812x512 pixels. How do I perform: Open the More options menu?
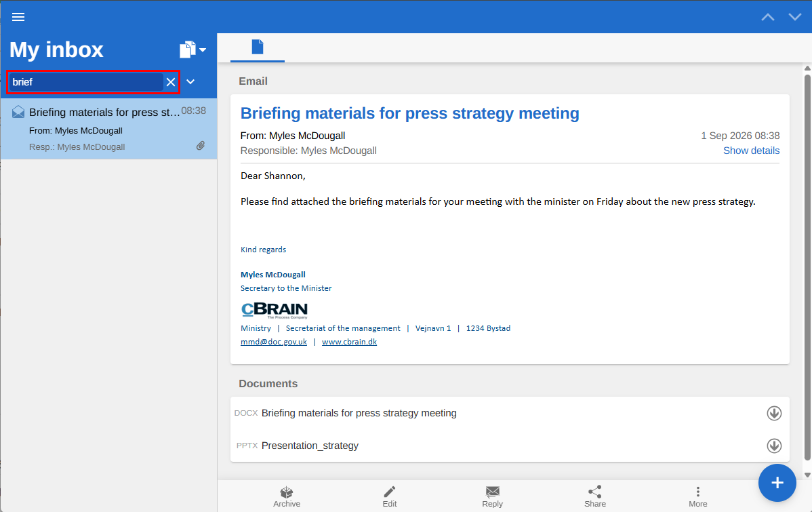pos(697,496)
